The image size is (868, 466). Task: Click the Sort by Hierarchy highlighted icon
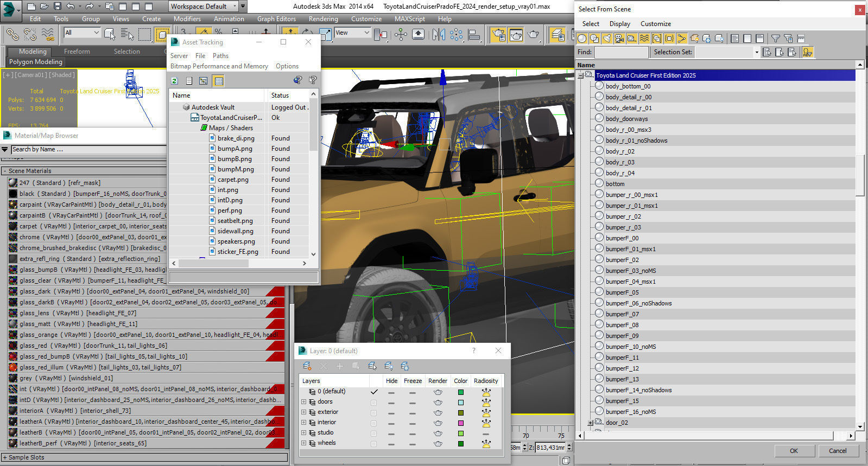tap(808, 52)
